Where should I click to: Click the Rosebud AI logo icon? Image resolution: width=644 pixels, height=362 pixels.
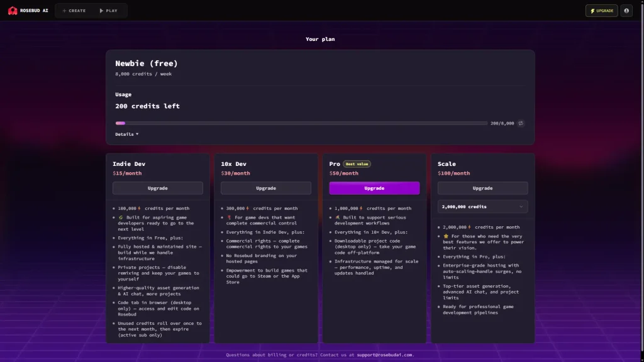pyautogui.click(x=13, y=11)
